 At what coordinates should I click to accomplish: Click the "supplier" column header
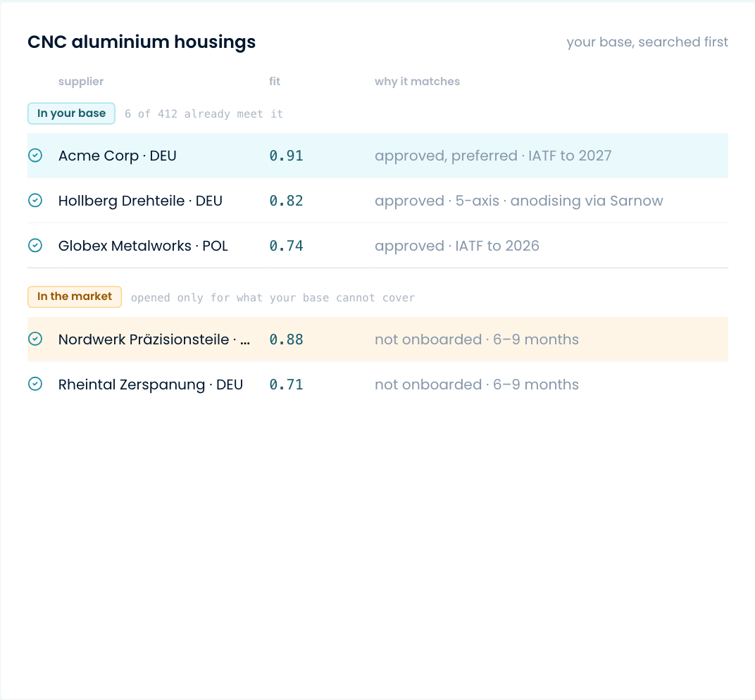click(81, 82)
